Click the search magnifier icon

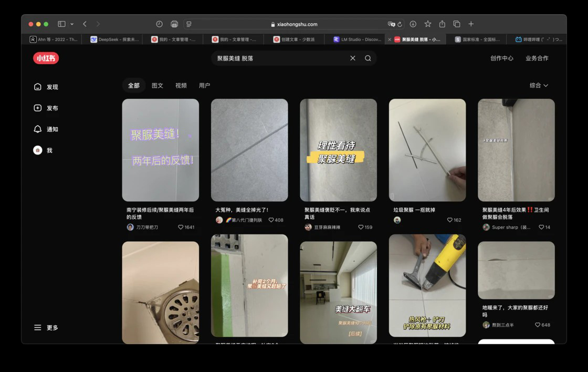coord(368,58)
